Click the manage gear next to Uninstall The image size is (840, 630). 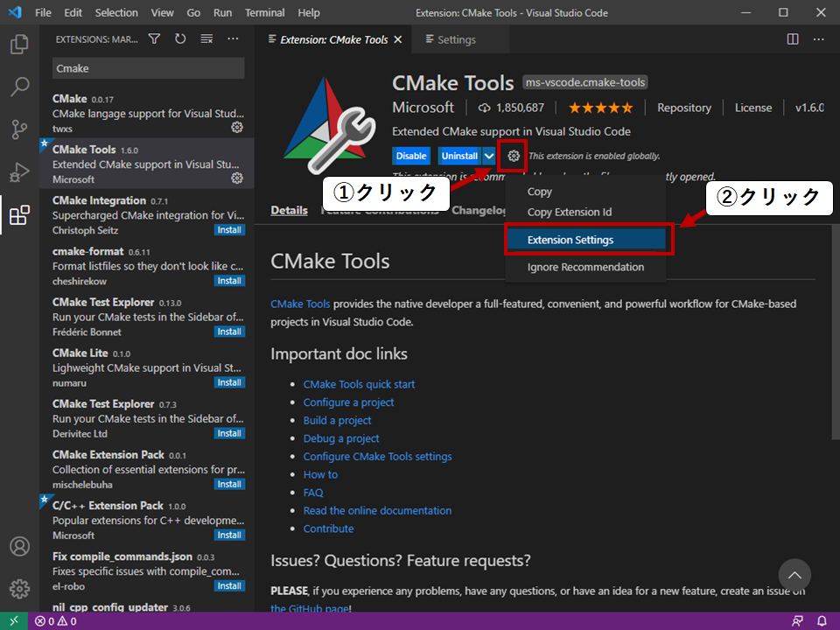click(514, 156)
